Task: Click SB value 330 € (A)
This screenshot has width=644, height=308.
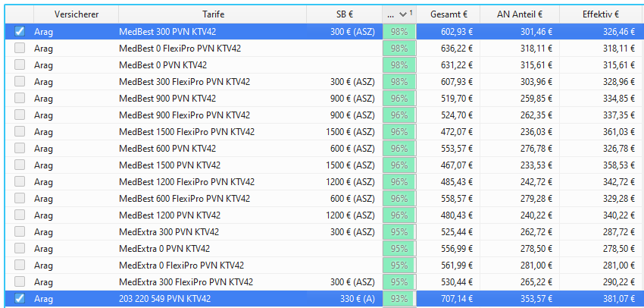Action: (358, 299)
